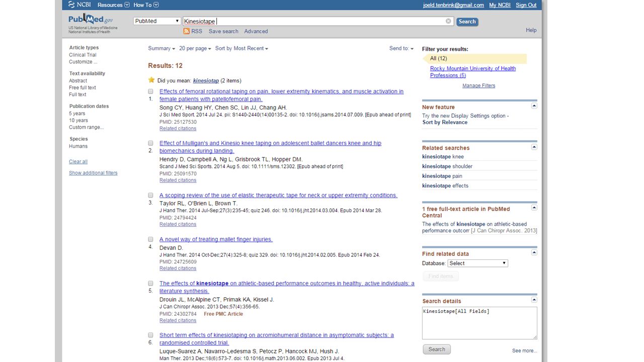The image size is (644, 362).
Task: Tick checkbox for result 4 mallet finger
Action: (x=150, y=239)
